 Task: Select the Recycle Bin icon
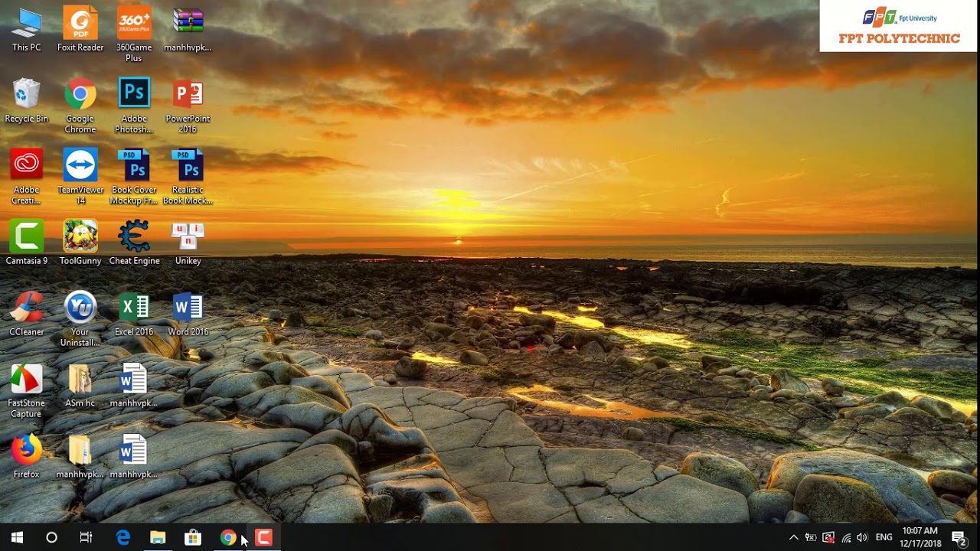click(26, 101)
